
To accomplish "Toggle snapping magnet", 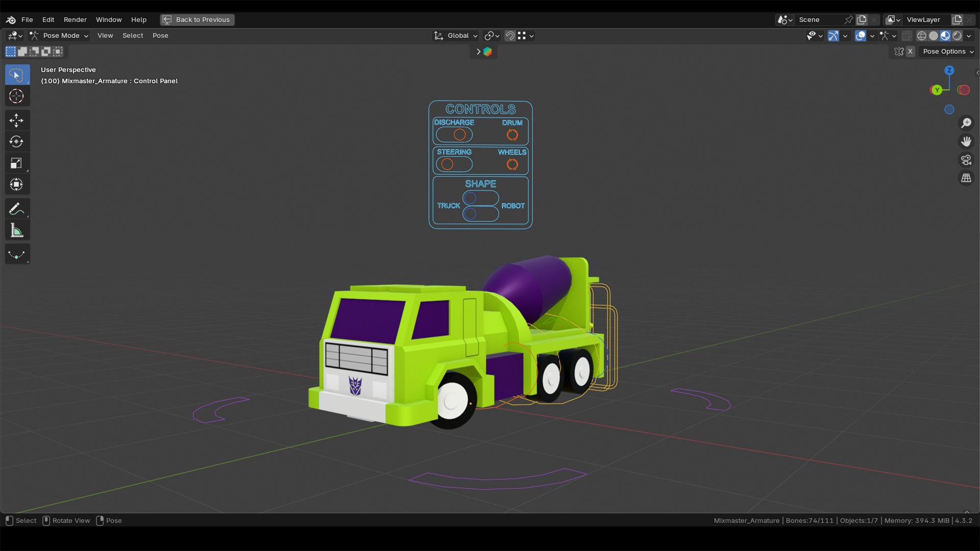I will pos(510,36).
